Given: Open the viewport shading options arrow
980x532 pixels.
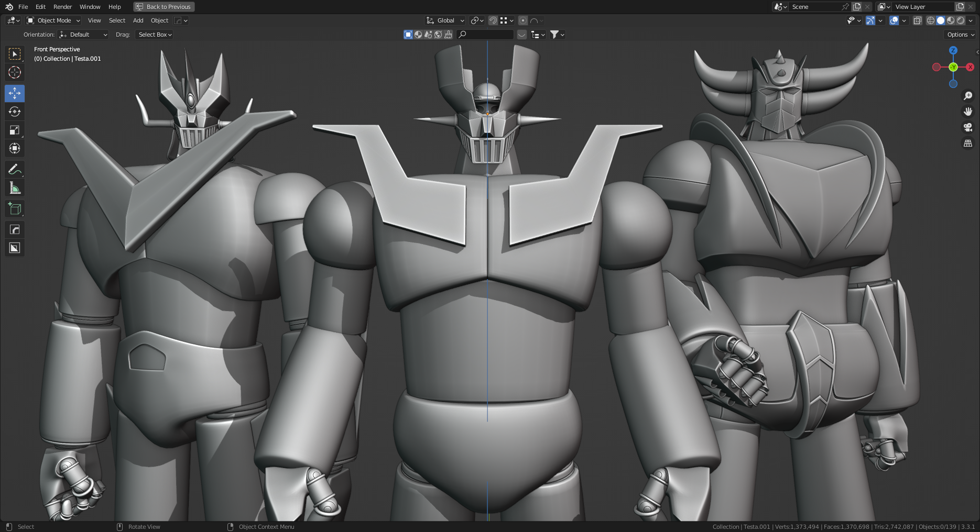Looking at the screenshot, I should 971,20.
